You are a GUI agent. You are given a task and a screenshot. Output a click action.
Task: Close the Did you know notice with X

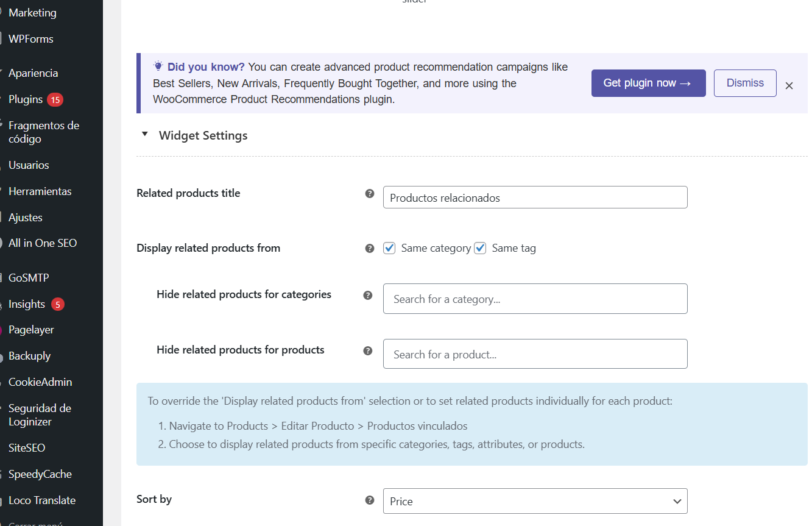(x=789, y=86)
